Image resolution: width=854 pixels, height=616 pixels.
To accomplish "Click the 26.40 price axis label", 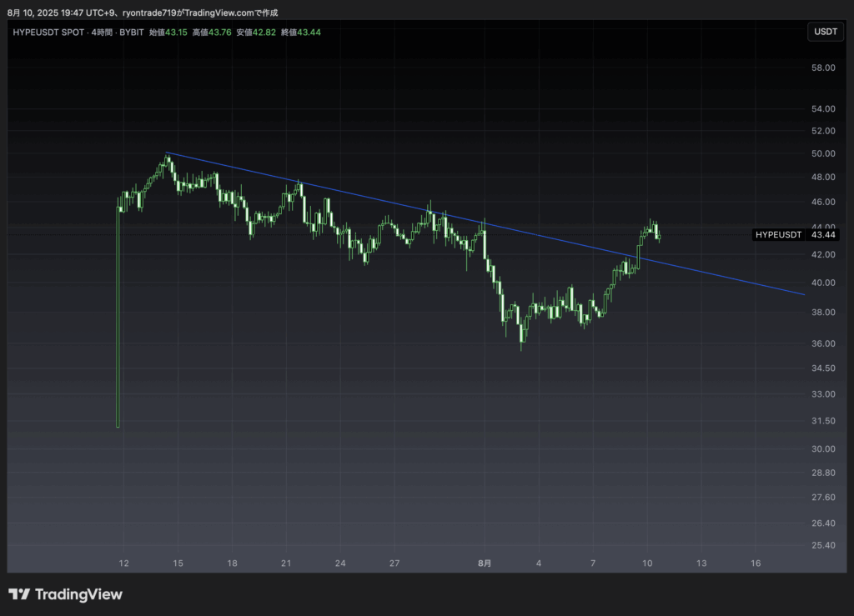I will pyautogui.click(x=823, y=523).
